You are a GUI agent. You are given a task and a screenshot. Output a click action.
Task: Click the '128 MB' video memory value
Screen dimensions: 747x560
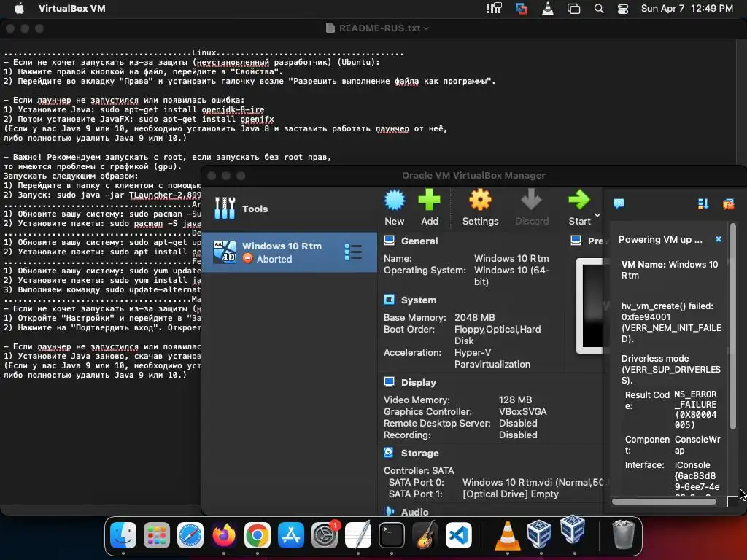(515, 400)
